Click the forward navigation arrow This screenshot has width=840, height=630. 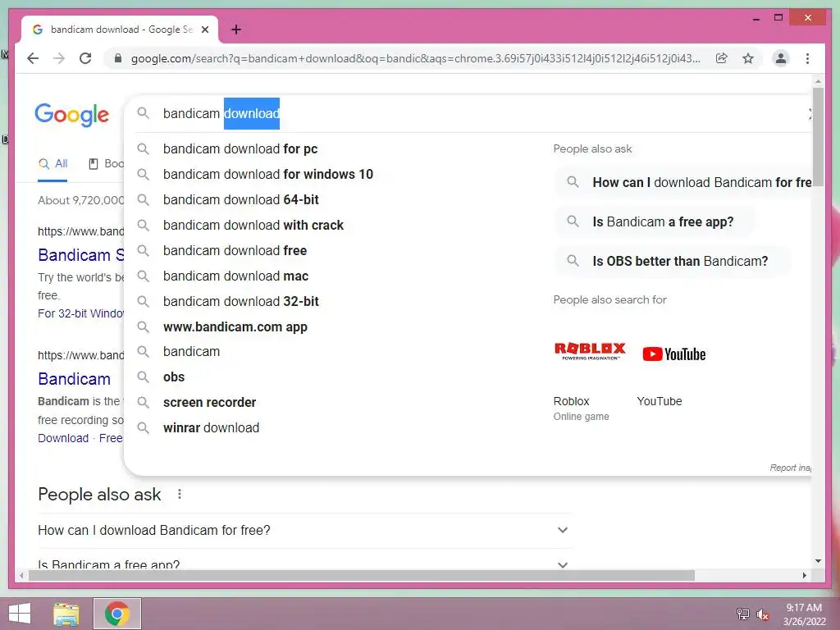(x=59, y=58)
